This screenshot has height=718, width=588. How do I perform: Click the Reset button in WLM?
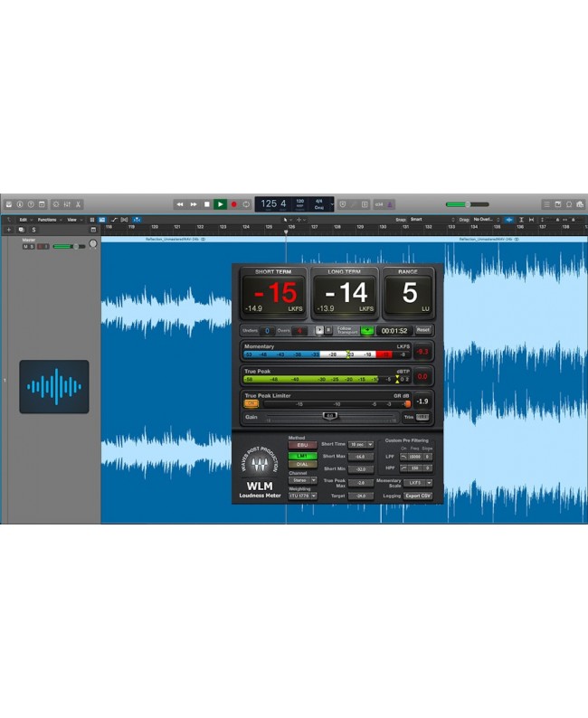point(423,330)
